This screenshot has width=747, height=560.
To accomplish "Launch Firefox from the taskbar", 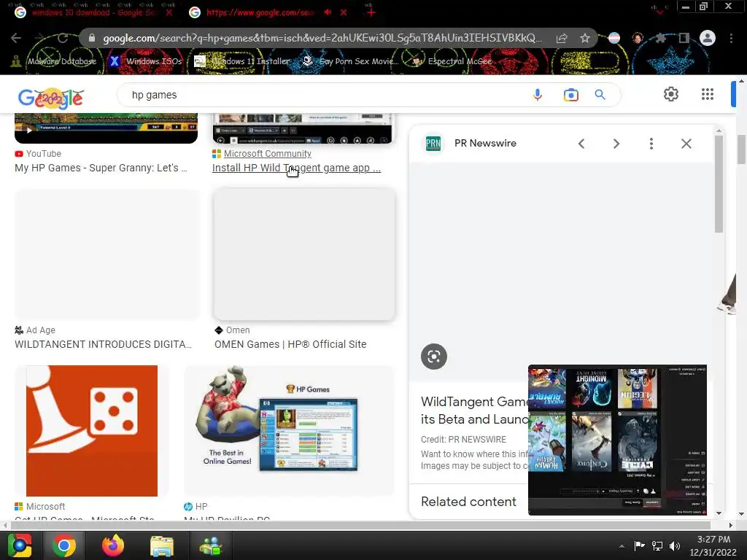I will click(113, 545).
